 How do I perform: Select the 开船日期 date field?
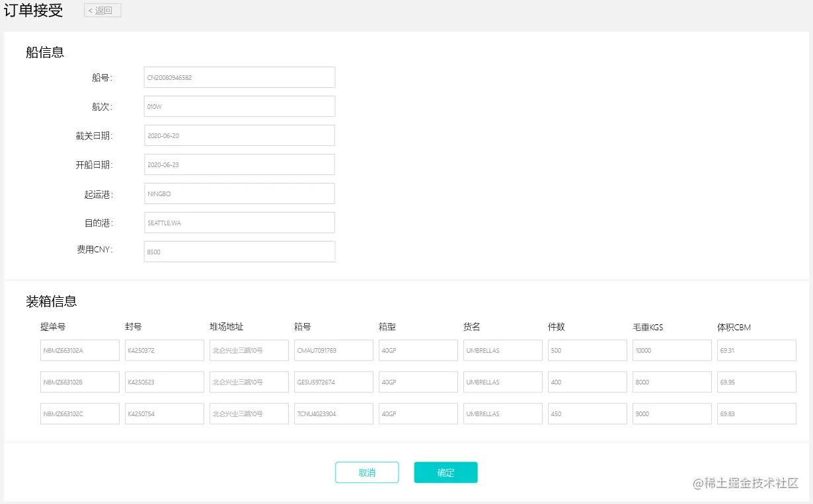(239, 164)
